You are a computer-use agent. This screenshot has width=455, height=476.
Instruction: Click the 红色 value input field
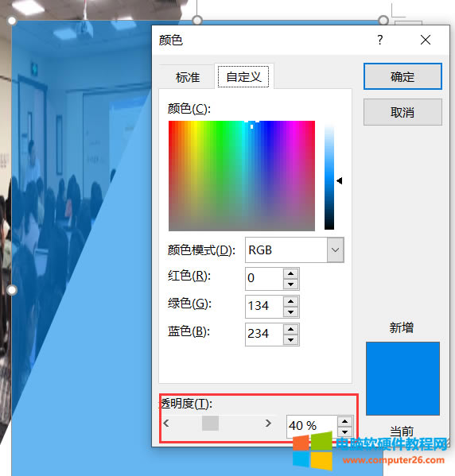tap(264, 279)
